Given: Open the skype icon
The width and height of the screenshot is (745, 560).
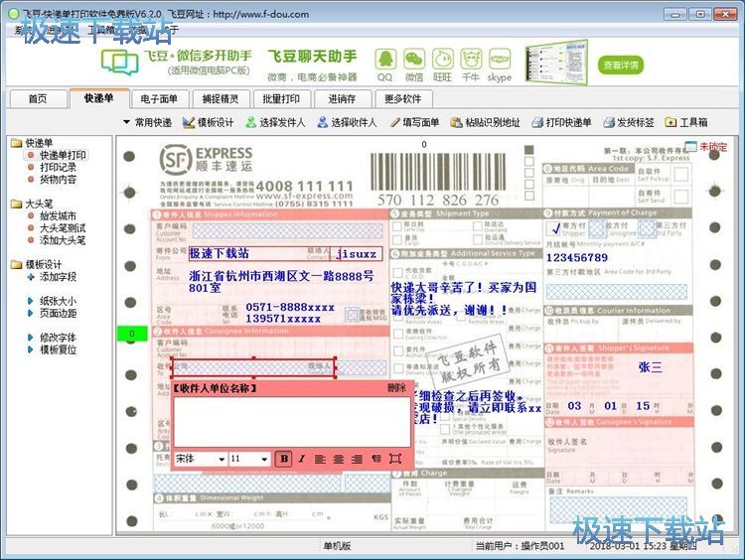Looking at the screenshot, I should pyautogui.click(x=500, y=60).
